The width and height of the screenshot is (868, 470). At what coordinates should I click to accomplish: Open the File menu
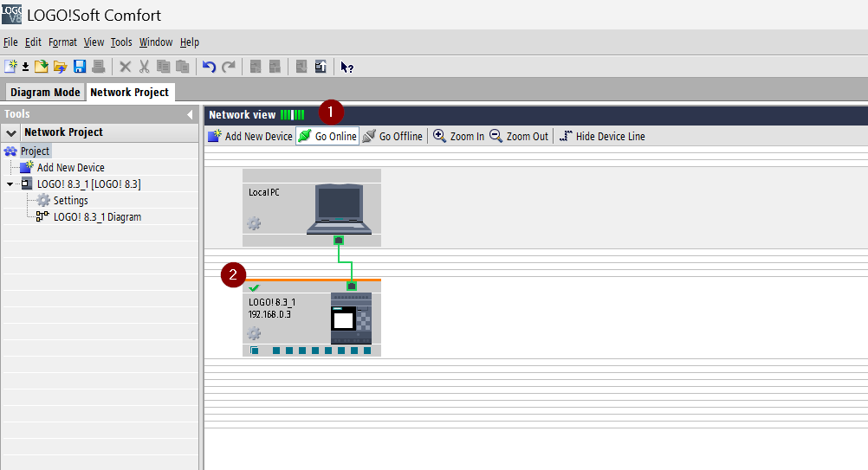pyautogui.click(x=10, y=42)
